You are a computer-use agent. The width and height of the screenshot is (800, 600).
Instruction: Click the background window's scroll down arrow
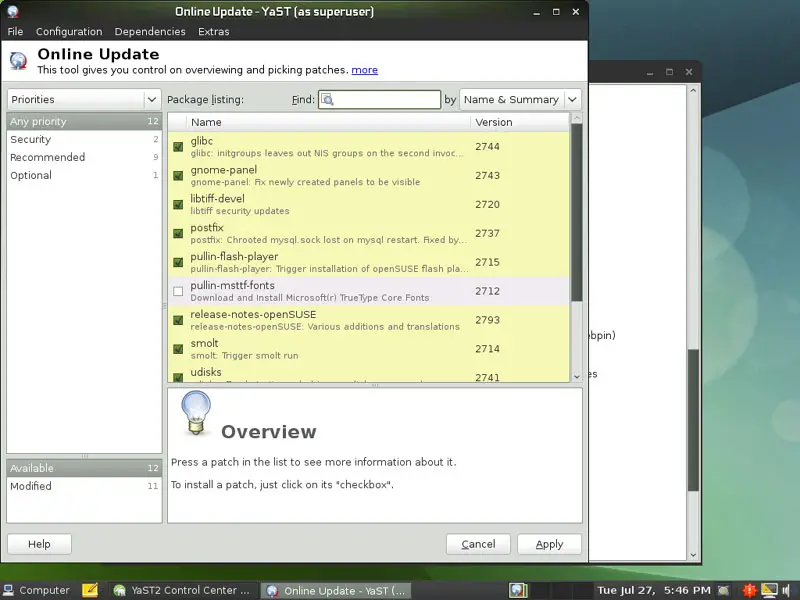tap(693, 555)
